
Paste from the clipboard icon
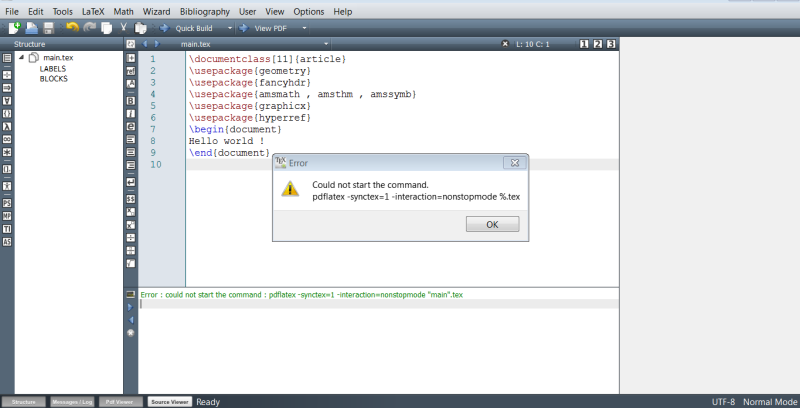(x=140, y=28)
